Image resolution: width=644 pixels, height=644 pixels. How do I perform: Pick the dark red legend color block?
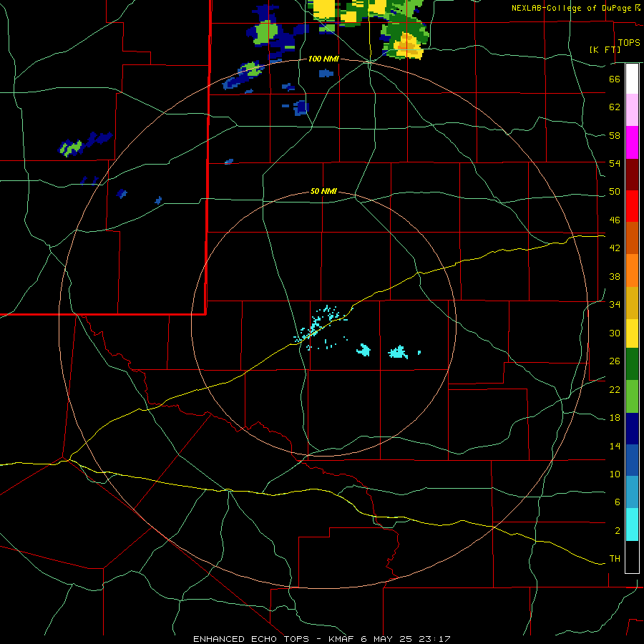[x=632, y=175]
